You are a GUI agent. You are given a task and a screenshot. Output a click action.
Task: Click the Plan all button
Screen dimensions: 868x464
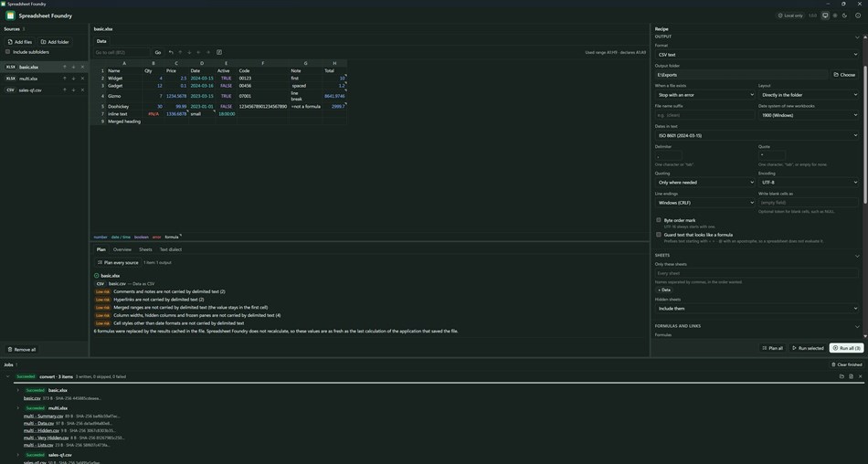pos(772,348)
